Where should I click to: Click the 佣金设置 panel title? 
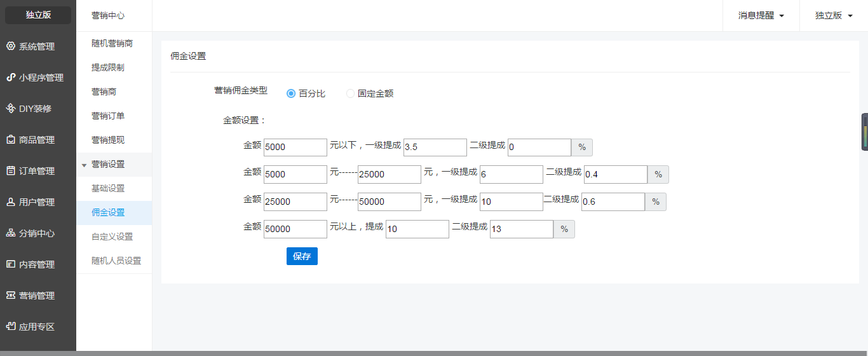(x=188, y=56)
